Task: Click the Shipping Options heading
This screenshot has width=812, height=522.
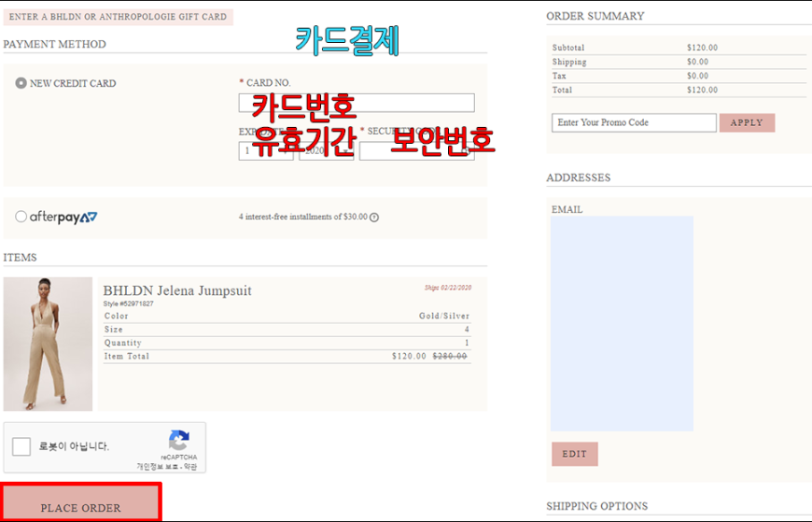Action: pyautogui.click(x=597, y=506)
